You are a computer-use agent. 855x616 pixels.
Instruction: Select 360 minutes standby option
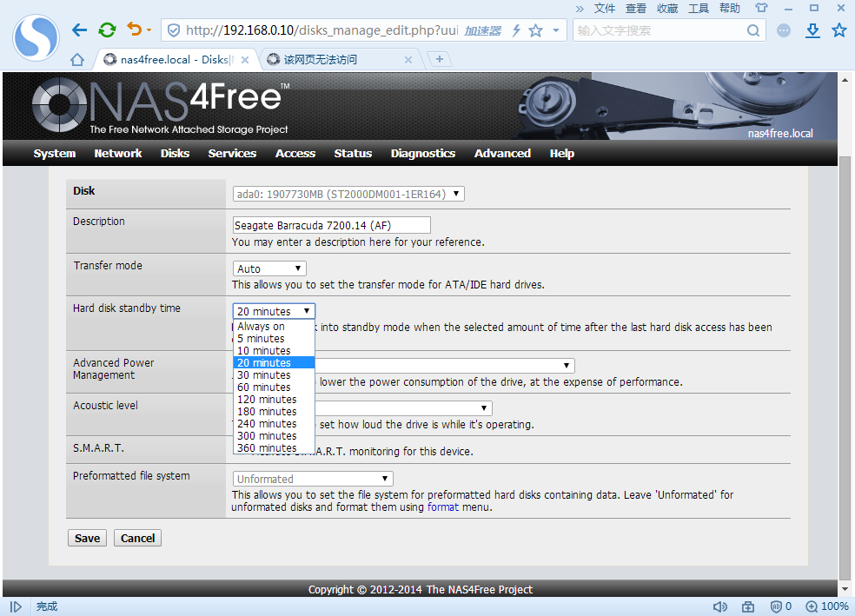point(274,448)
